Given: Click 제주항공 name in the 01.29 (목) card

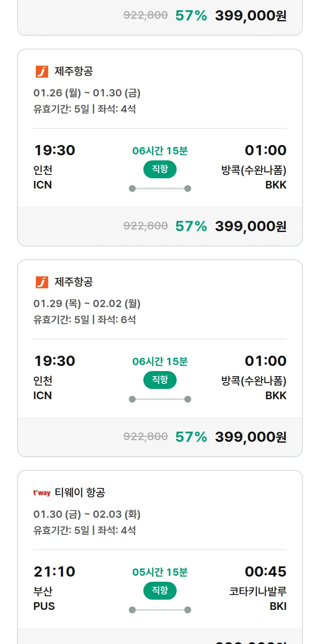Looking at the screenshot, I should 73,282.
